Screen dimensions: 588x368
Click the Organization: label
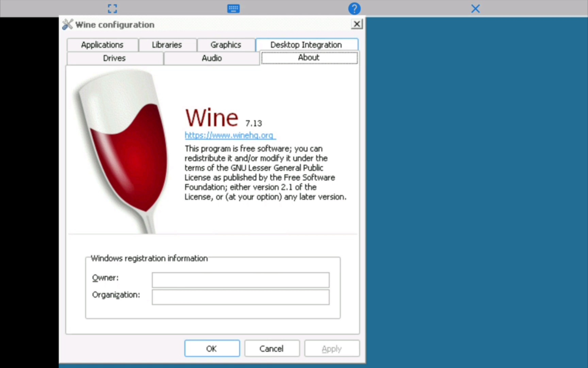(116, 295)
